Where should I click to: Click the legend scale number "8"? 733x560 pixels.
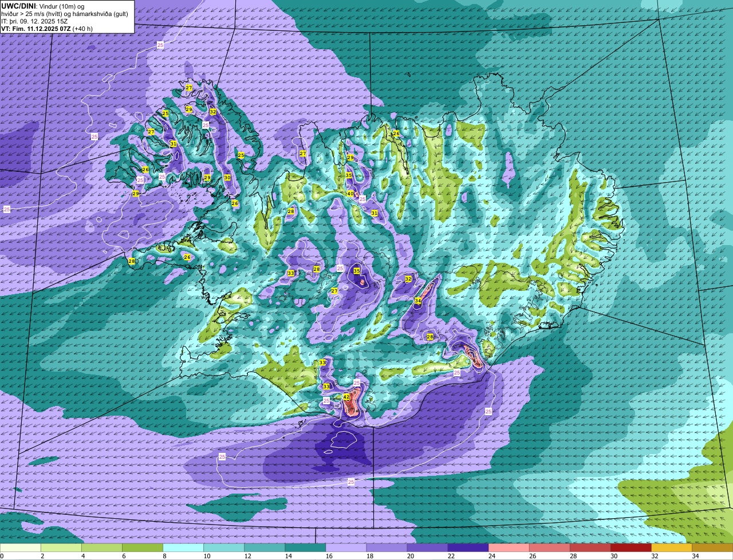coord(164,556)
